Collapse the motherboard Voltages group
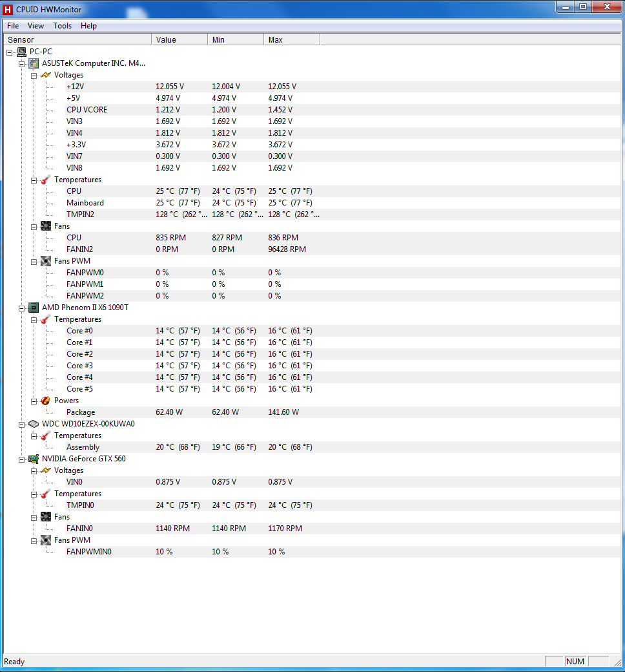 [x=34, y=76]
